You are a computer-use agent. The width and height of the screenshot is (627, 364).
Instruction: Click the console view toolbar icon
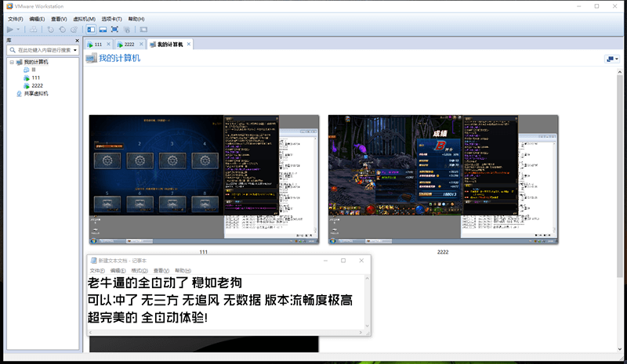point(143,29)
